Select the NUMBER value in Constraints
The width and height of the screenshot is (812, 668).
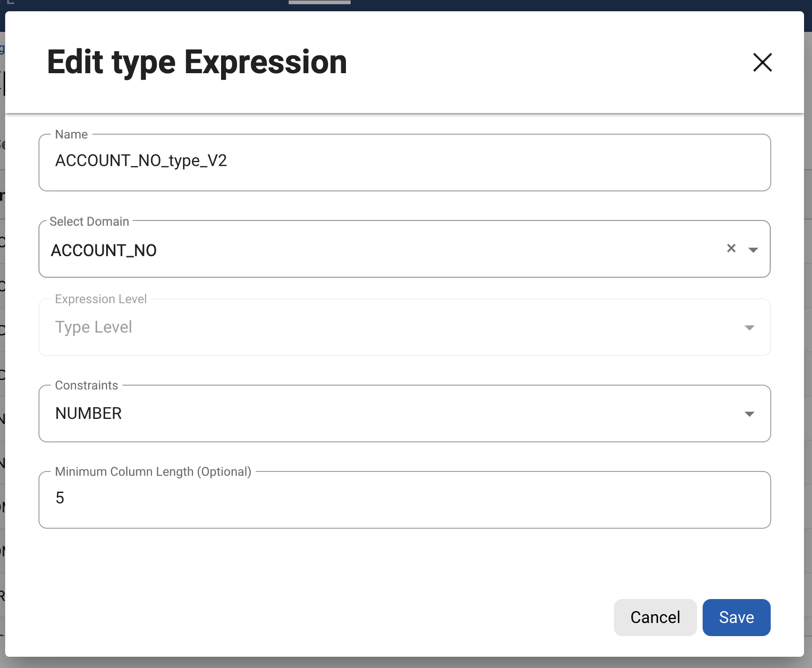[x=89, y=413]
